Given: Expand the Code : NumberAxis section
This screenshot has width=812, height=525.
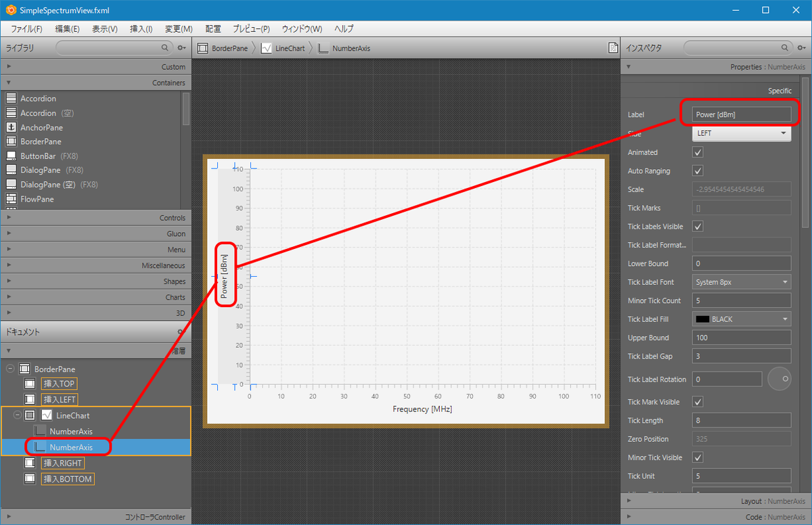Looking at the screenshot, I should click(x=716, y=517).
